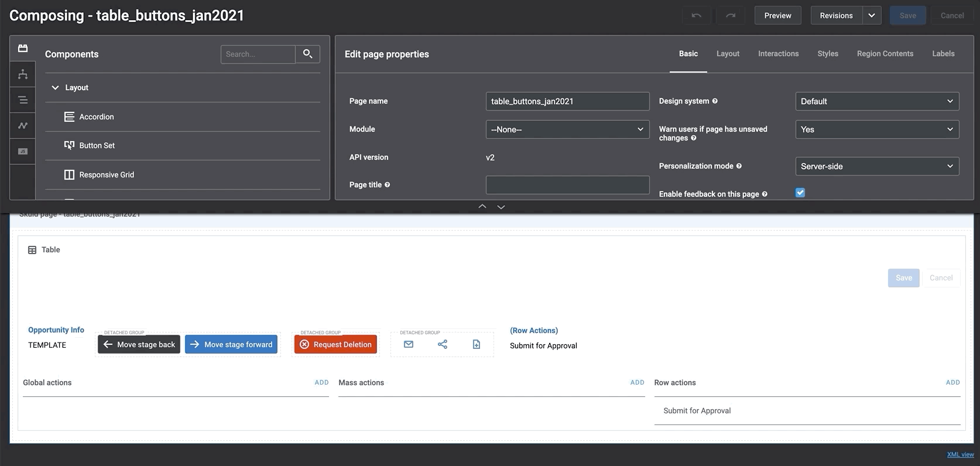Click the Components search field
The width and height of the screenshot is (980, 466).
coord(258,54)
